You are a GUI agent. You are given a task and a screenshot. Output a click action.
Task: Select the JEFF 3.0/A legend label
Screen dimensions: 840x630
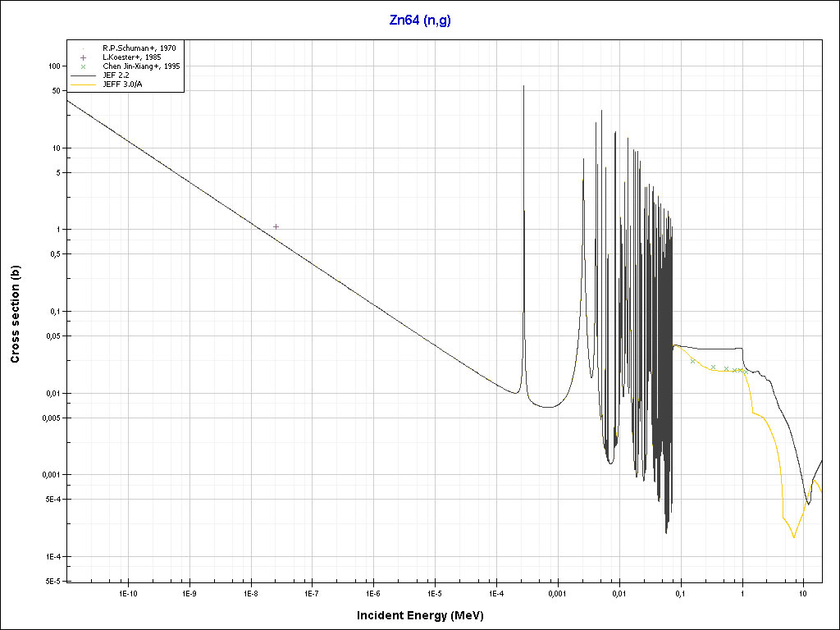pos(121,84)
